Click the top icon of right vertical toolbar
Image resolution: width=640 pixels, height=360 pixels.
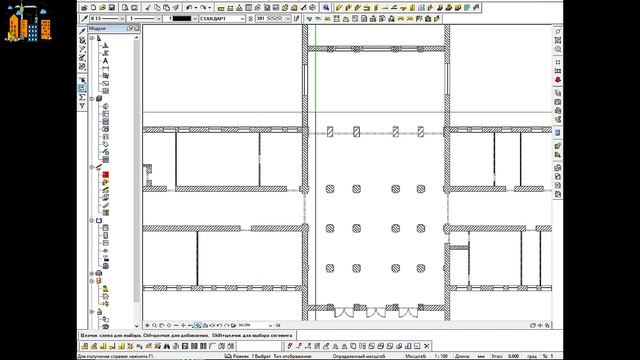(x=558, y=31)
